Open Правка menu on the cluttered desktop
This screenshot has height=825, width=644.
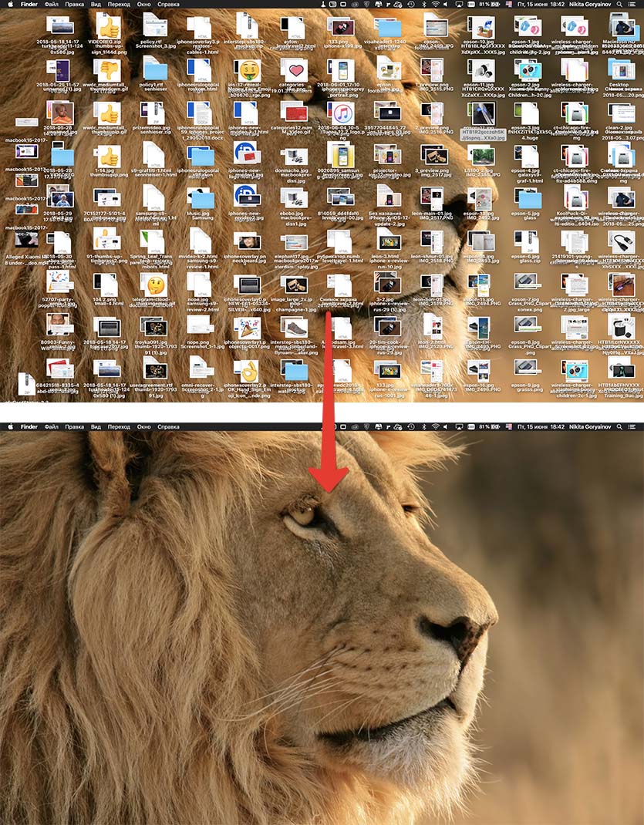click(x=75, y=4)
